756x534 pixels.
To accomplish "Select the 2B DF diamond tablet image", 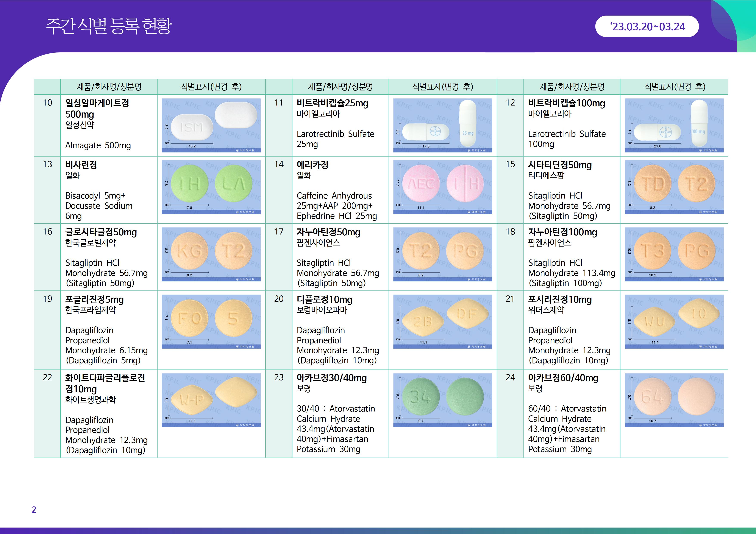I will [442, 321].
